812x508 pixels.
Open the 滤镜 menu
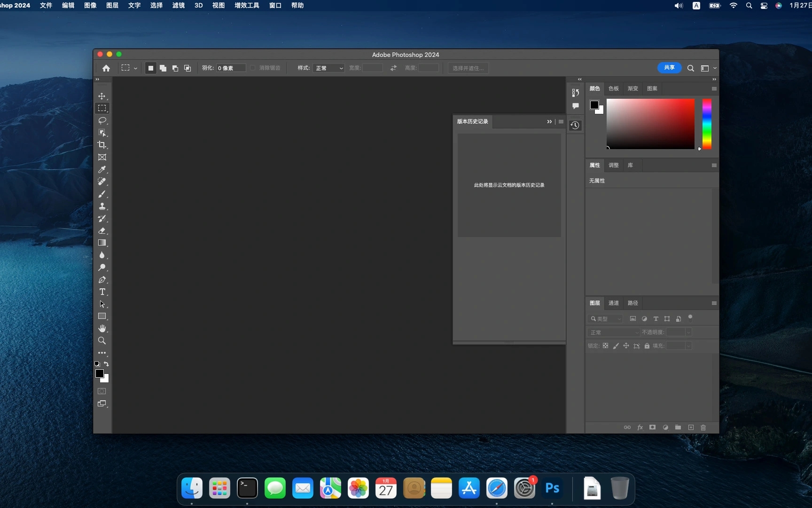179,5
